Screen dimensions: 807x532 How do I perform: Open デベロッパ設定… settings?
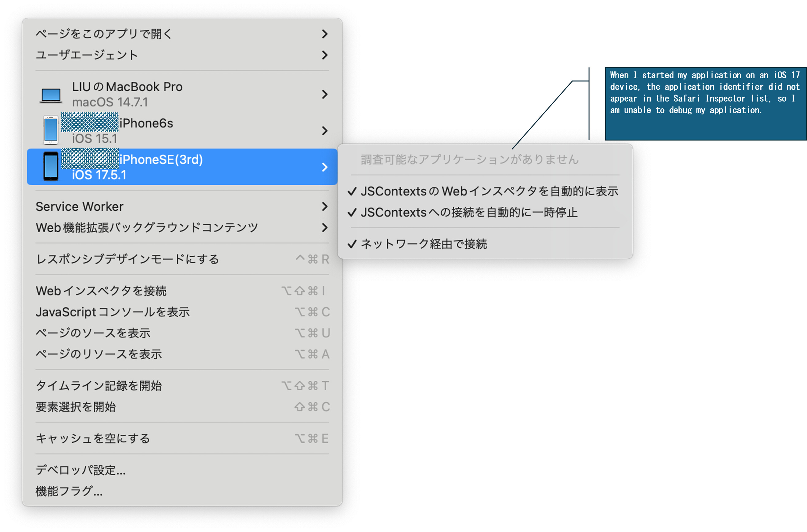81,470
